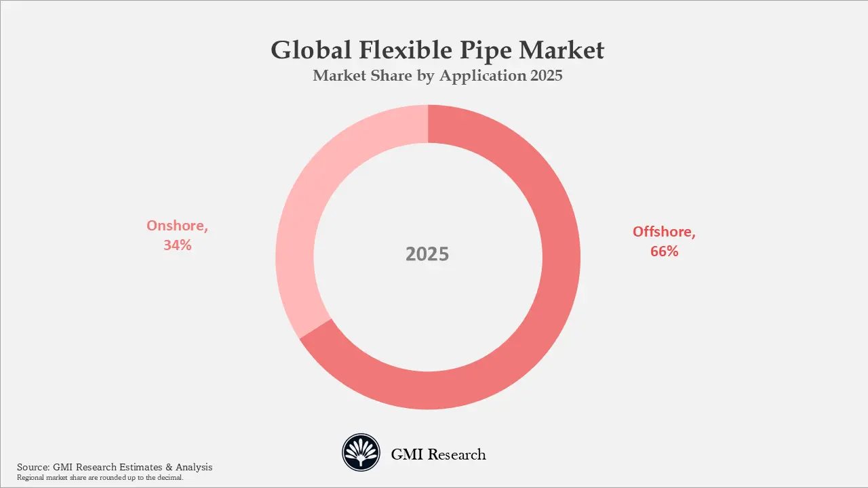Select the Market Share by Application 2025 heading

[x=437, y=75]
